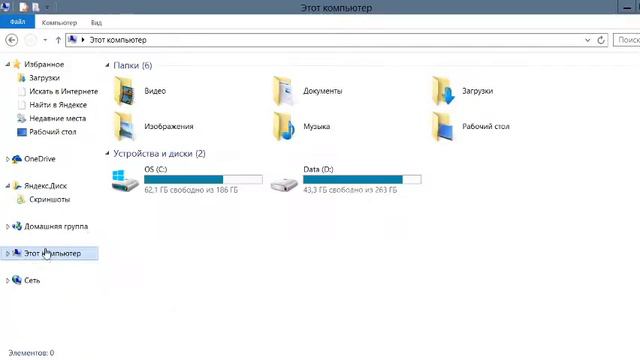This screenshot has height=360, width=640.
Task: Open the Файл menu
Action: click(x=18, y=22)
